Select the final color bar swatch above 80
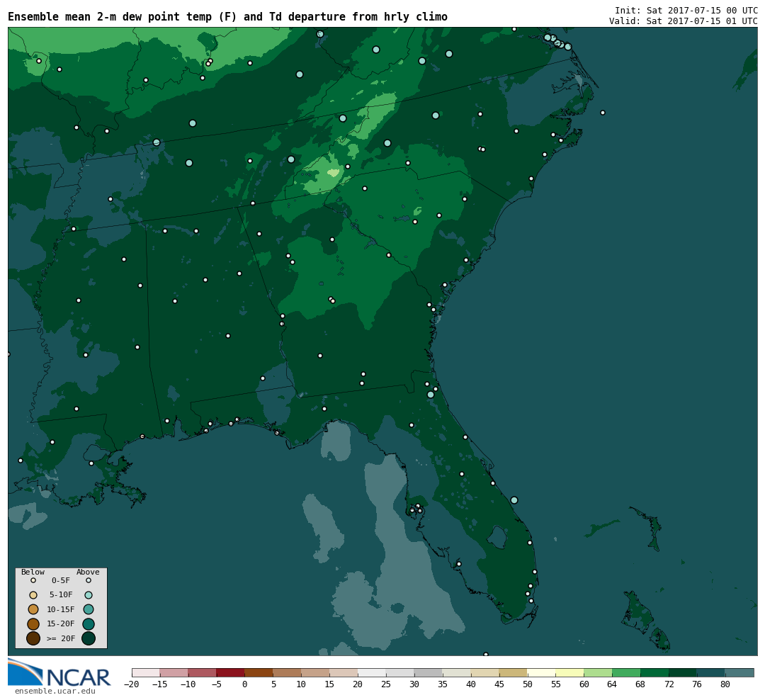This screenshot has height=700, width=765. pyautogui.click(x=739, y=672)
